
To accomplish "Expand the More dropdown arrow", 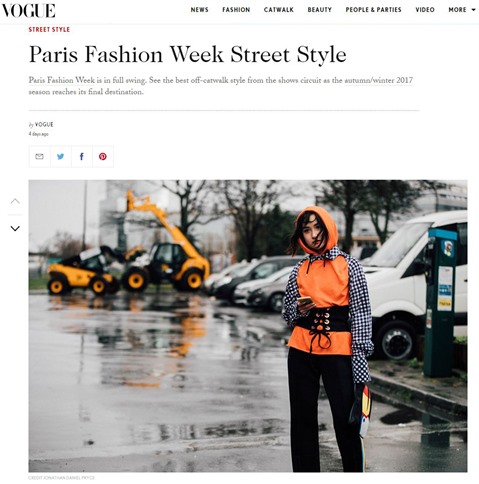I will pos(473,10).
